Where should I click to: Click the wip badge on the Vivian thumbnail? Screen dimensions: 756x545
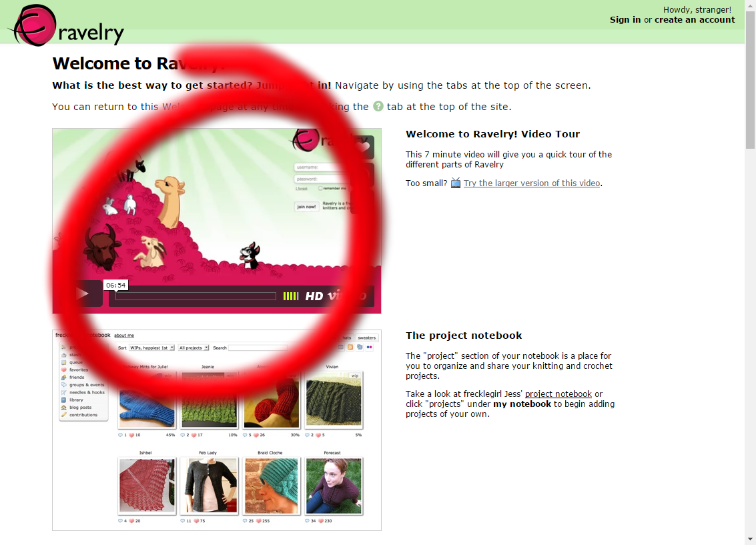[355, 376]
